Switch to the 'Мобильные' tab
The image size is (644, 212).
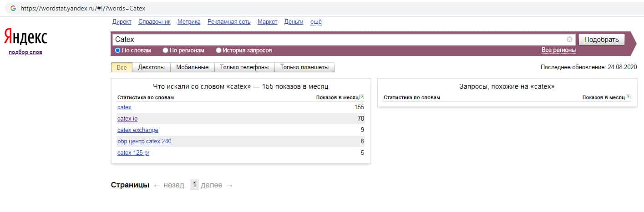coord(192,67)
